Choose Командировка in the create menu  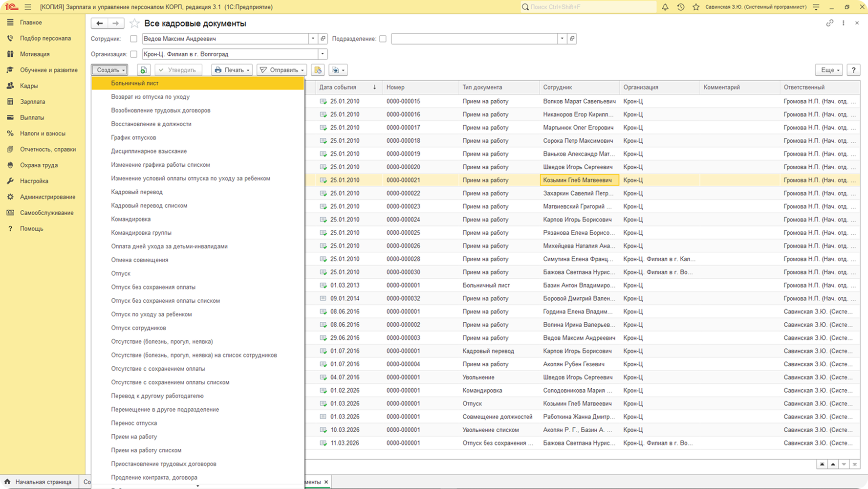[x=131, y=220]
